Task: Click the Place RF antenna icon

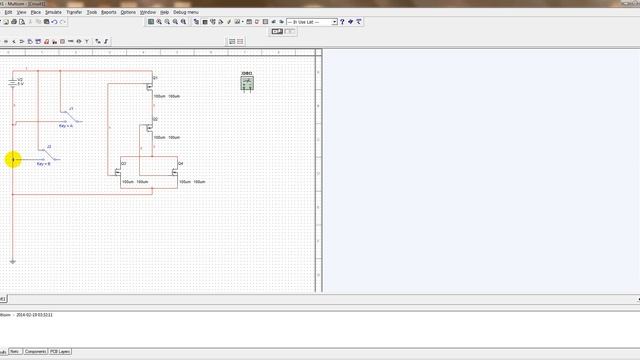Action: pos(87,41)
